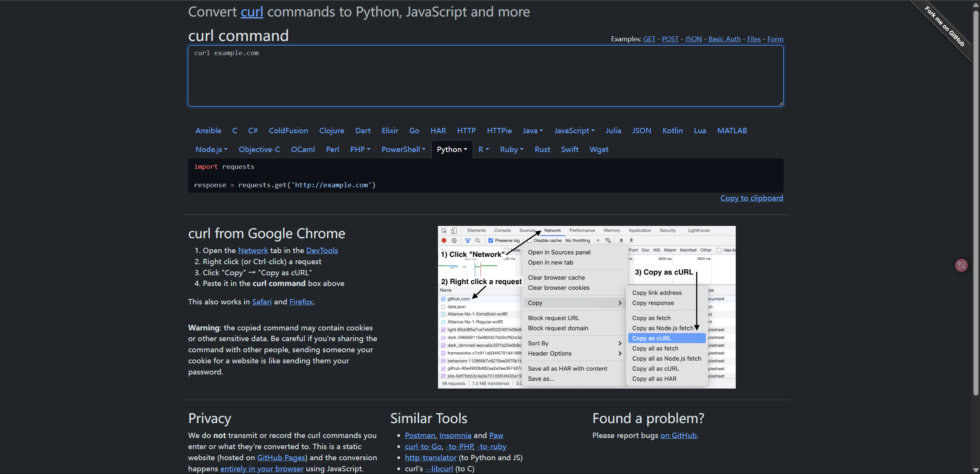The height and width of the screenshot is (474, 980).
Task: Expand the JavaScript language dropdown
Action: 574,131
